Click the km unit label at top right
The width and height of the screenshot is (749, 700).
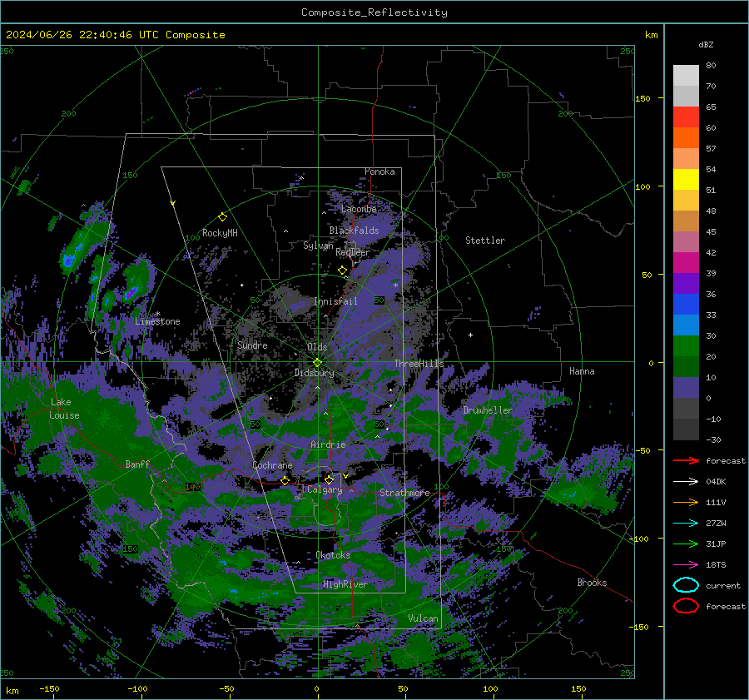tap(651, 35)
